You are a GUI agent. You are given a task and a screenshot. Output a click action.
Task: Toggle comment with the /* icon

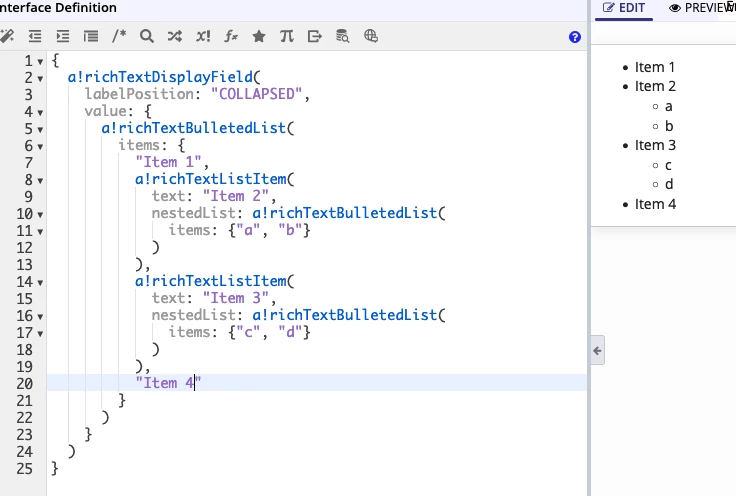(x=119, y=36)
